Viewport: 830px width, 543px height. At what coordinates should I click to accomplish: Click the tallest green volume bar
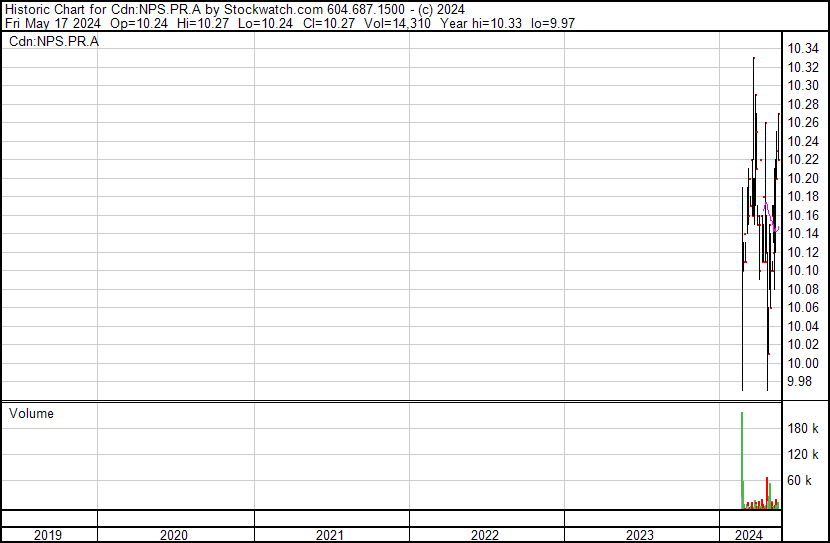click(x=742, y=460)
